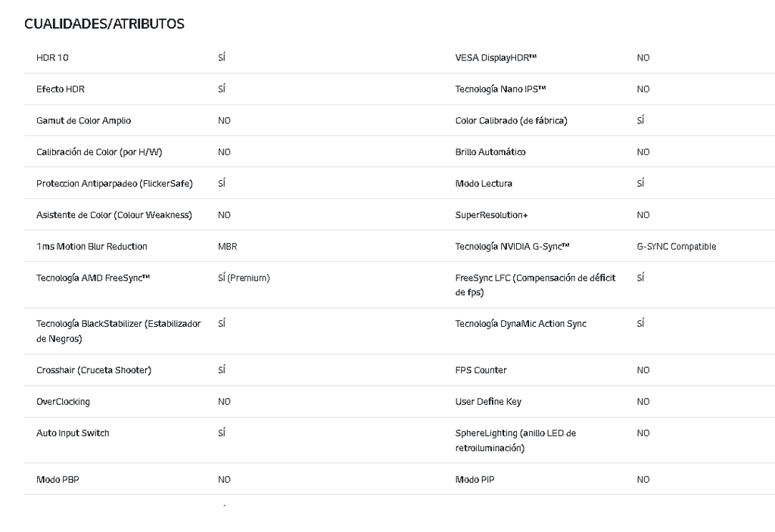
Task: Click the CUALIDADES/ATRIBUTOS section heading
Action: [x=104, y=24]
